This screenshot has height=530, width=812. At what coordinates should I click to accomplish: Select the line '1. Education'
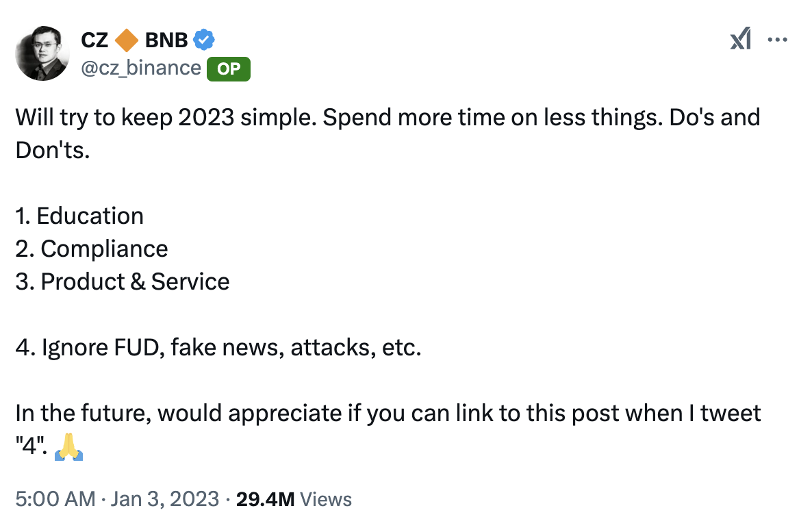79,216
